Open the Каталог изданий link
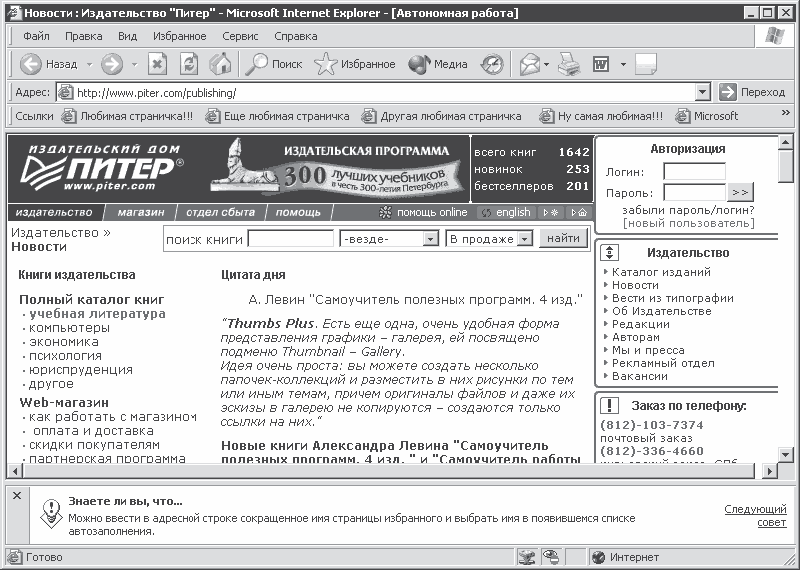The height and width of the screenshot is (570, 800). click(x=661, y=272)
